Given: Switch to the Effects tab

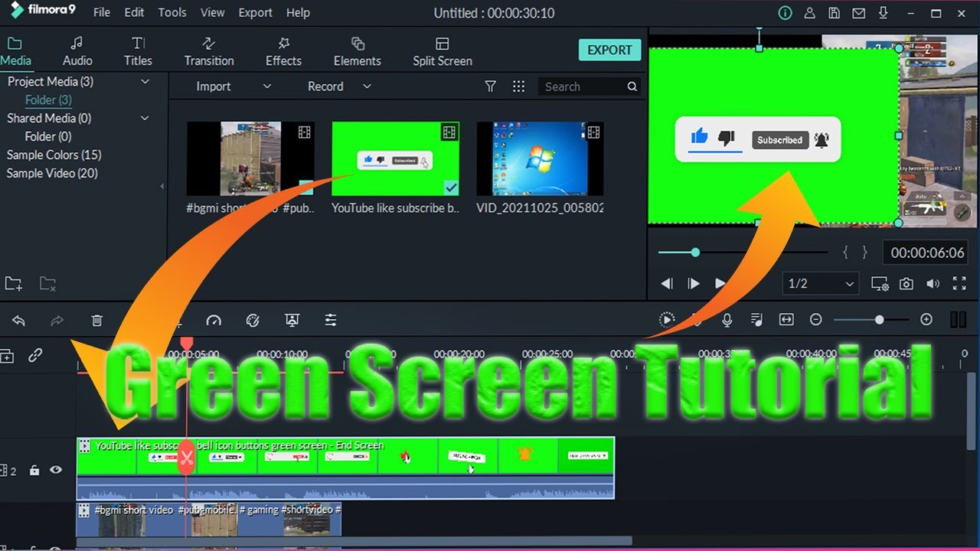Looking at the screenshot, I should (283, 52).
